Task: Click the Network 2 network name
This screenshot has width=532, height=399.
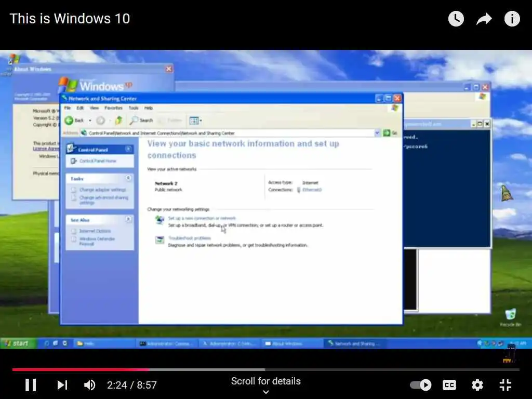Action: [166, 183]
